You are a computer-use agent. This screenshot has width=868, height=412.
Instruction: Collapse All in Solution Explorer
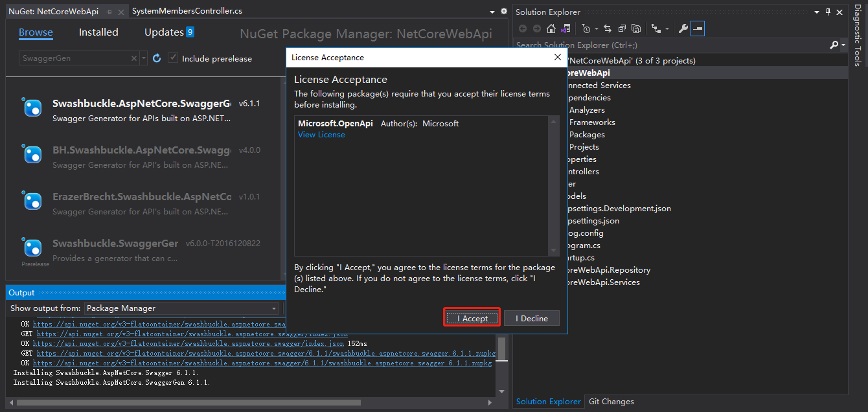click(622, 29)
